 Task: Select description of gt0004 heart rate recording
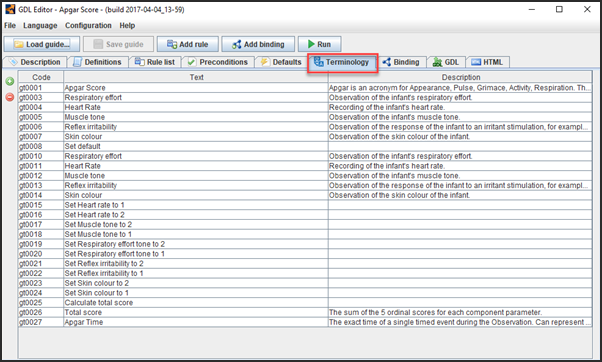460,107
